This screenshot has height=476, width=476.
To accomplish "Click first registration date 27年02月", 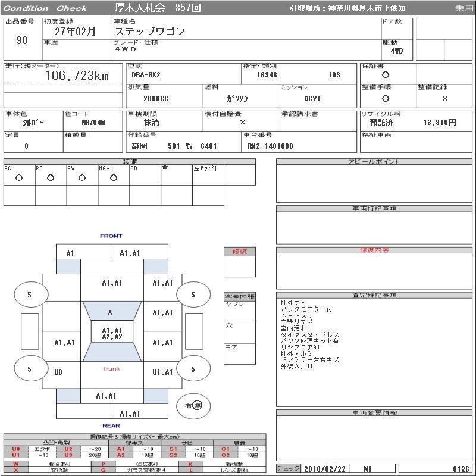I will pos(76,32).
